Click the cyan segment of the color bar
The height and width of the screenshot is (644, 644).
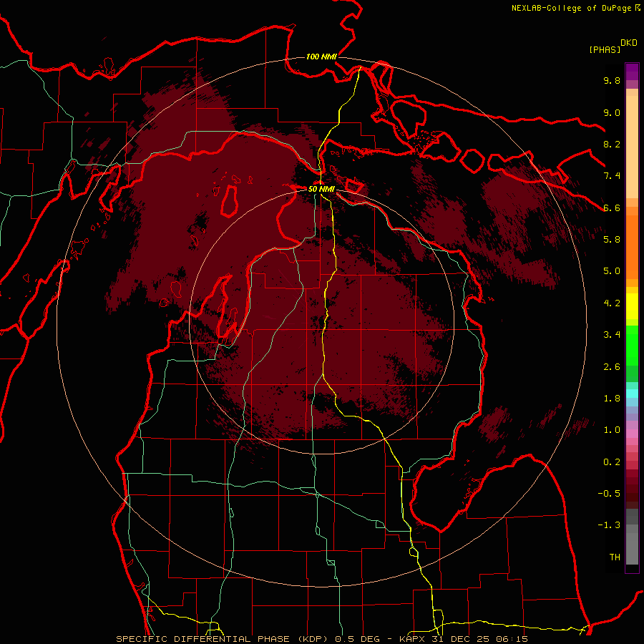coord(632,394)
